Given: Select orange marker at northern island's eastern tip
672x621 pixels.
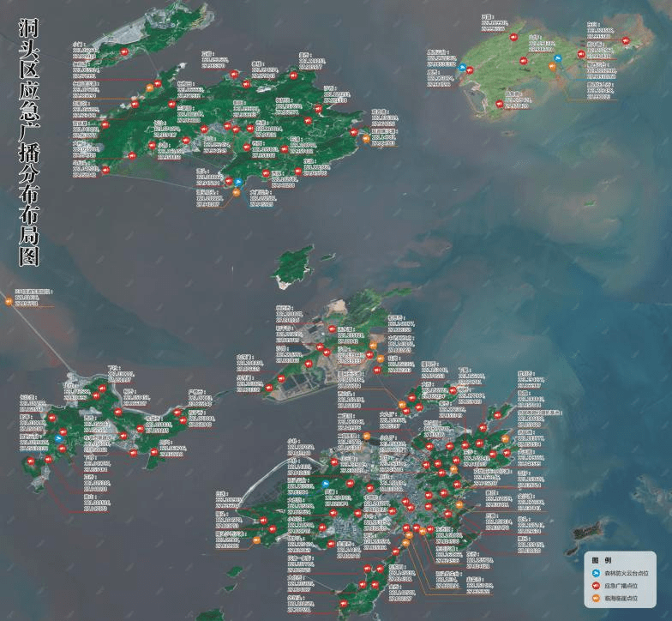Looking at the screenshot, I should (366, 139).
